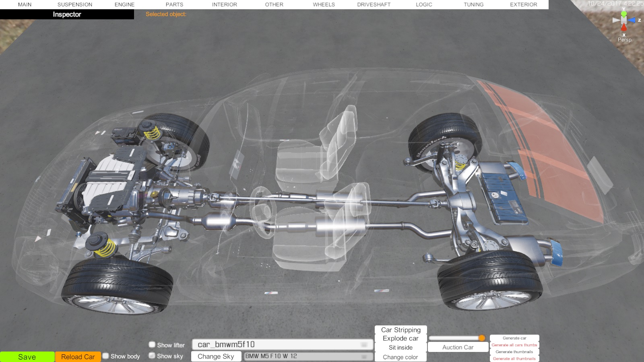644x362 pixels.
Task: Open the SUSPENSION tab
Action: (74, 4)
